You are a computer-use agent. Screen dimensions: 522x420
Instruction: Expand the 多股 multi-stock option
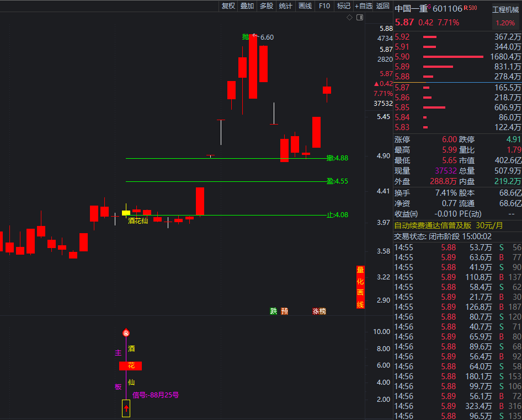tap(267, 6)
